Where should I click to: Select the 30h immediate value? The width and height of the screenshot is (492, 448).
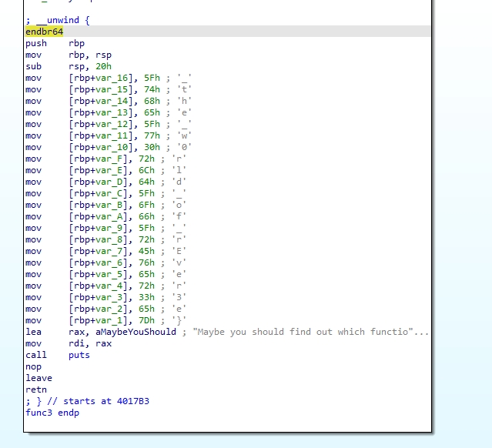tap(152, 148)
